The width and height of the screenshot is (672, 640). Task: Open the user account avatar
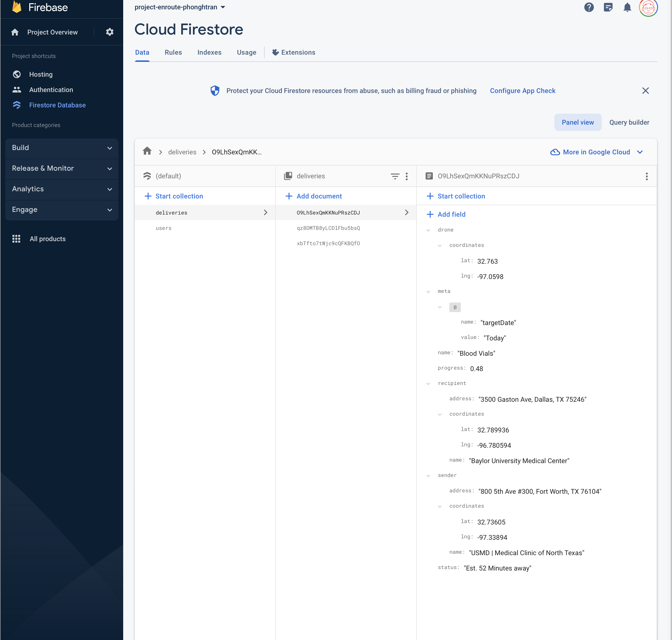(648, 7)
